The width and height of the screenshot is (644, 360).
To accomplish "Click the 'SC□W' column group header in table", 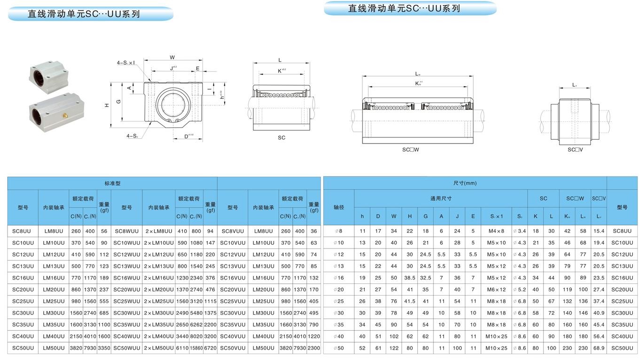I will pyautogui.click(x=575, y=199).
